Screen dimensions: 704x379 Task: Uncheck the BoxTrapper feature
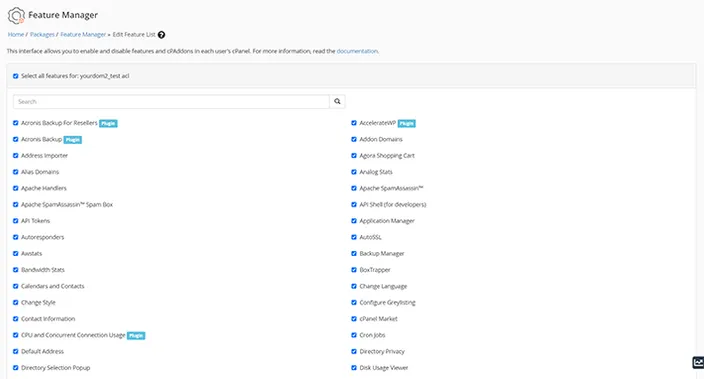coord(354,269)
